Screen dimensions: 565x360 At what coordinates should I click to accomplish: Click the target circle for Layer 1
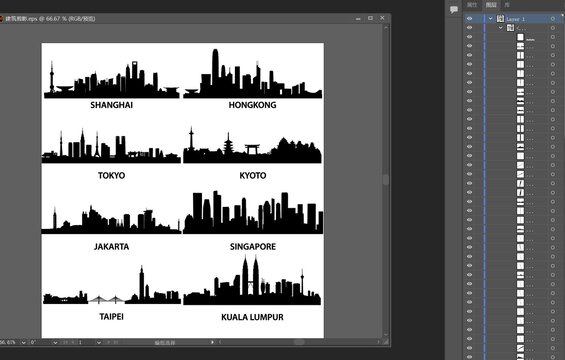[553, 18]
